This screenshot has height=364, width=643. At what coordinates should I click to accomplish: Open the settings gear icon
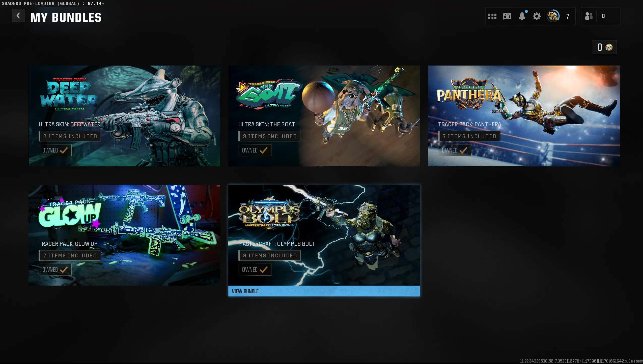pos(537,16)
